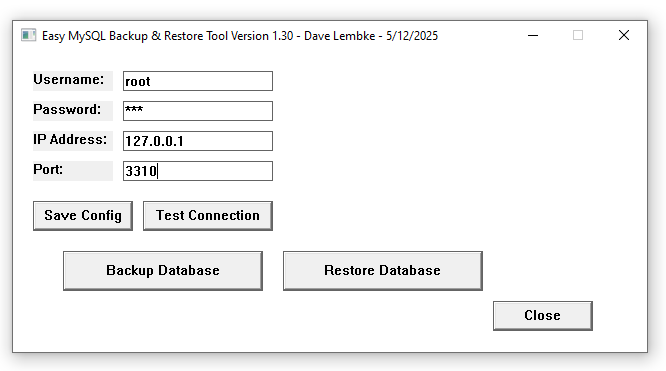Click the IP Address: label
Viewport: 666px width, 371px height.
coord(70,139)
